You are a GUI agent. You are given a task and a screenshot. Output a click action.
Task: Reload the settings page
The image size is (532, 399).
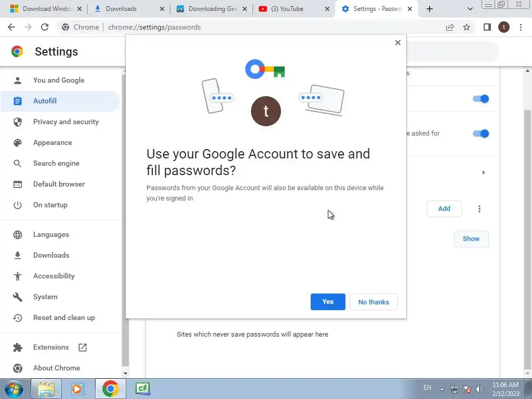point(45,27)
